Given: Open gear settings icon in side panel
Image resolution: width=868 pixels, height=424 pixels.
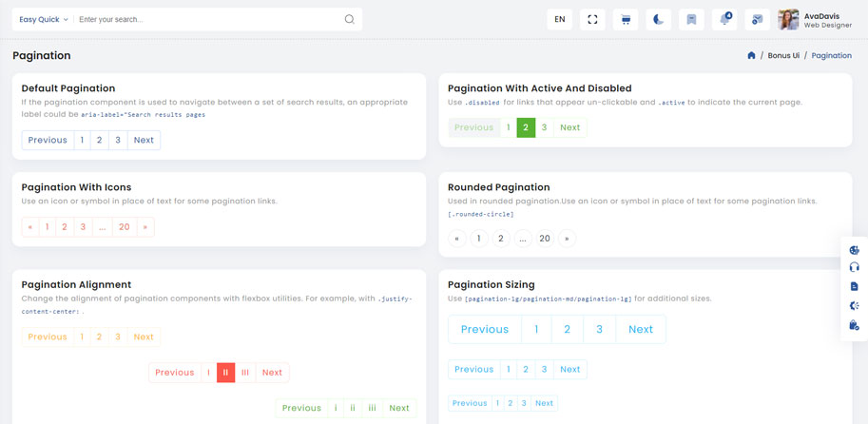Looking at the screenshot, I should coord(854,305).
